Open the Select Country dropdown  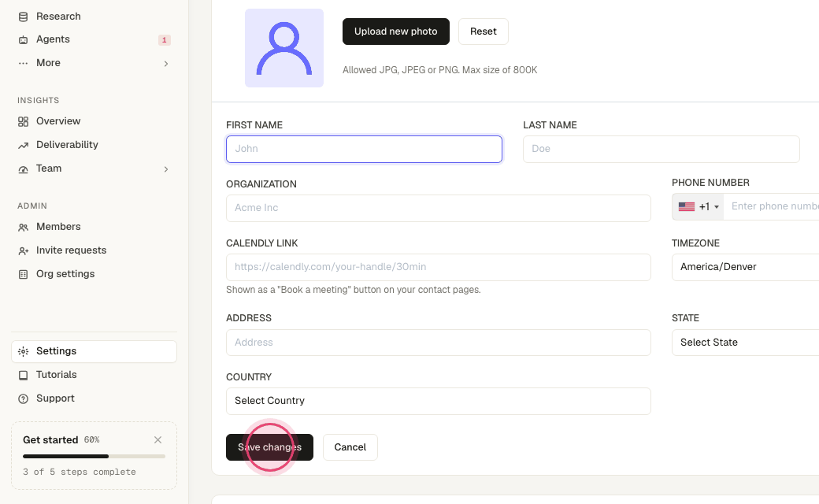click(438, 401)
